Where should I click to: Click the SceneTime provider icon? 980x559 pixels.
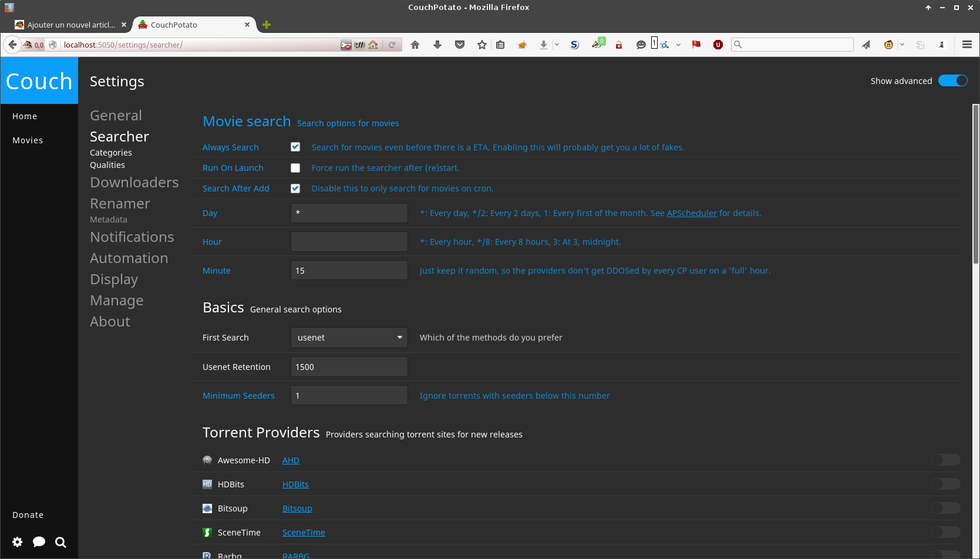(207, 533)
